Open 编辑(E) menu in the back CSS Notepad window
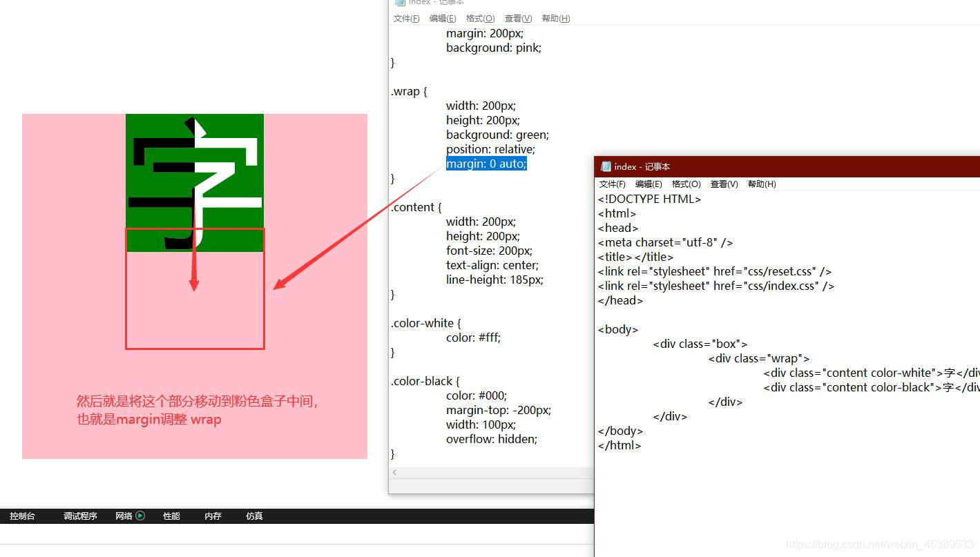Viewport: 980px width, 557px height. (x=443, y=19)
